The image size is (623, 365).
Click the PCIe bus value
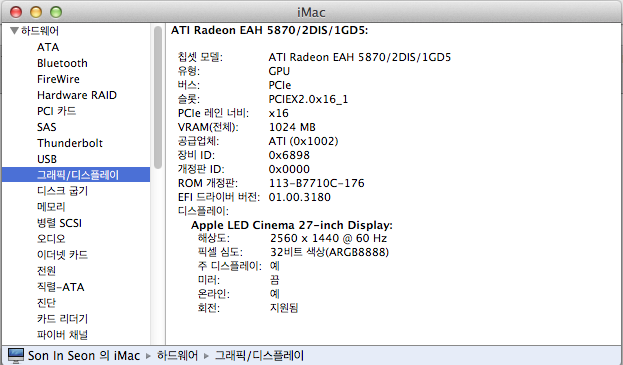280,85
